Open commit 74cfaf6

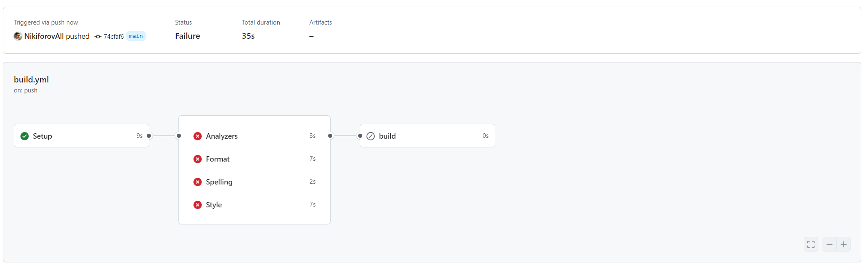114,37
